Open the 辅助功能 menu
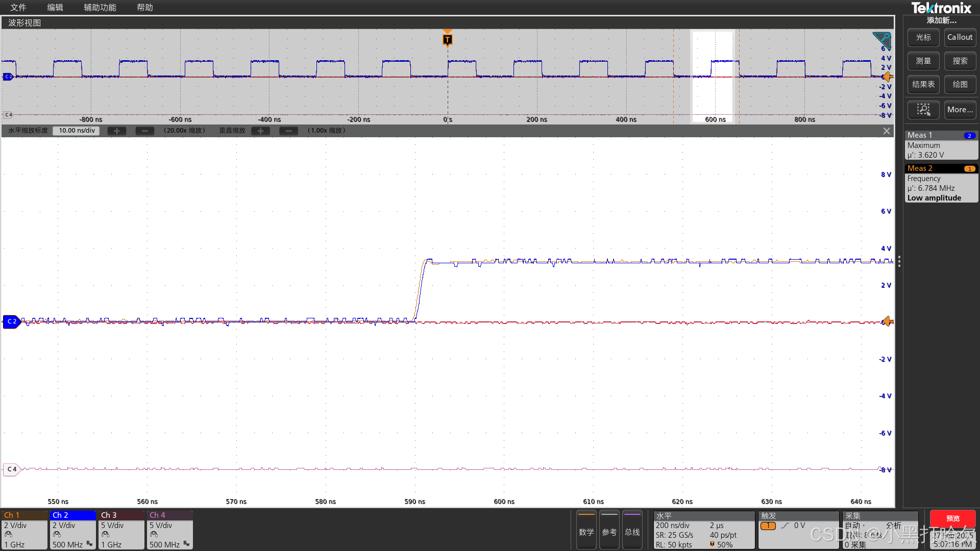Image resolution: width=980 pixels, height=551 pixels. tap(100, 8)
